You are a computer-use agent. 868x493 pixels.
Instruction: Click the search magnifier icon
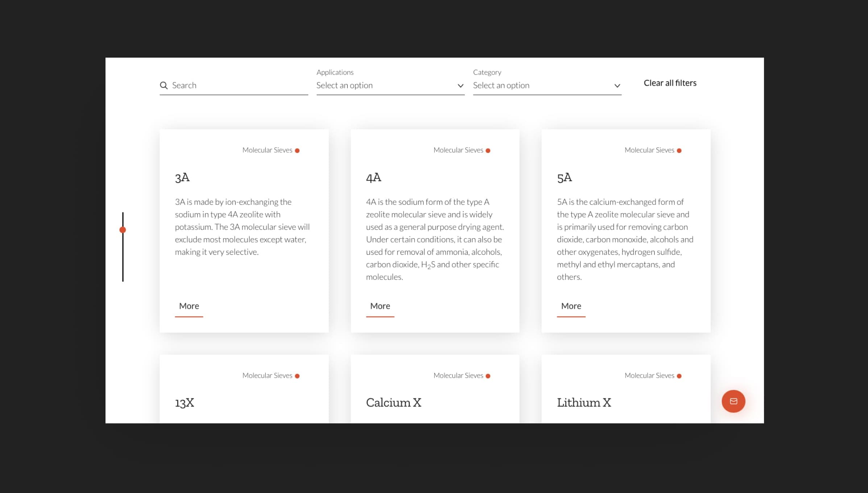(x=164, y=85)
